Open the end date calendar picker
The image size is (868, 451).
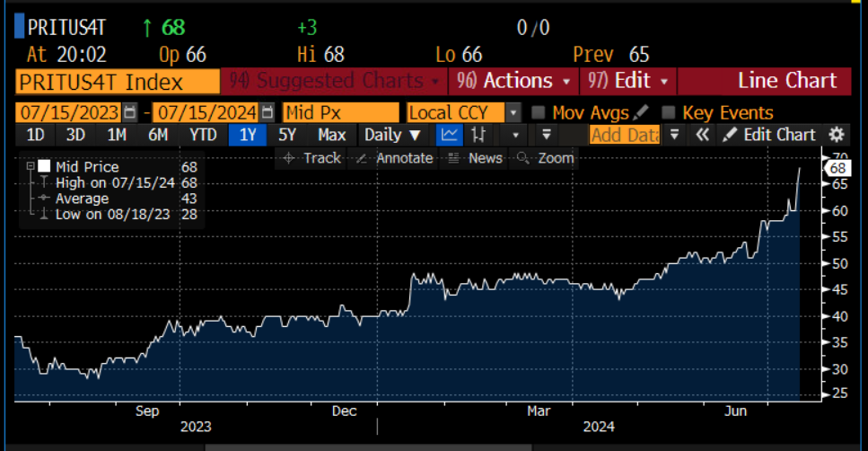[267, 113]
